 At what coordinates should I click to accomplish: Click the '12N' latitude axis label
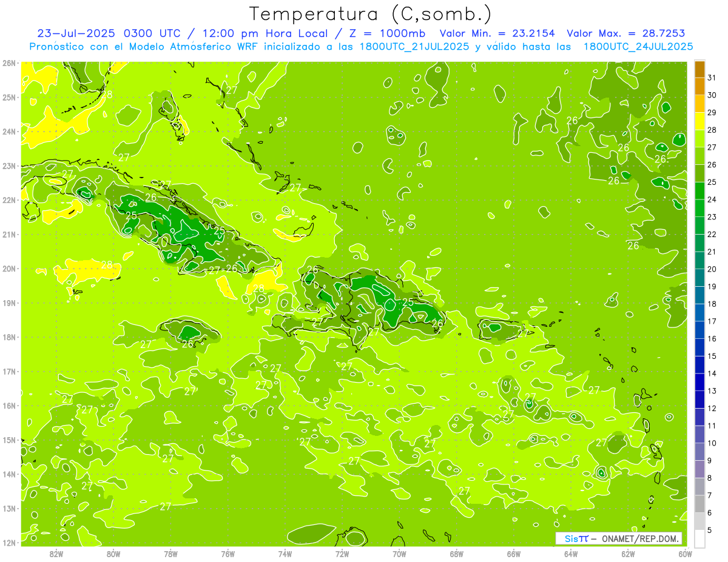[x=9, y=543]
